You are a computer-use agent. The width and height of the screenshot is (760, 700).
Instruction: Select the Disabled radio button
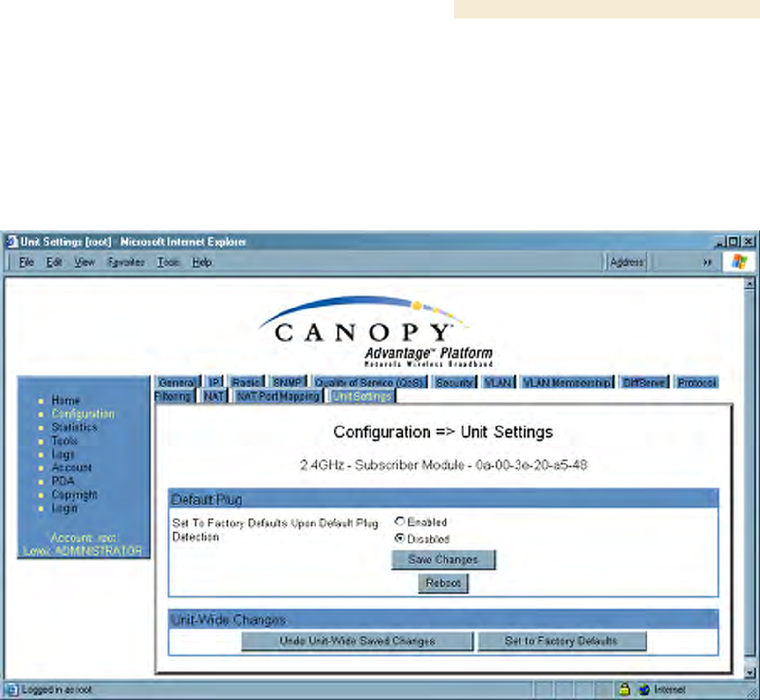click(399, 538)
